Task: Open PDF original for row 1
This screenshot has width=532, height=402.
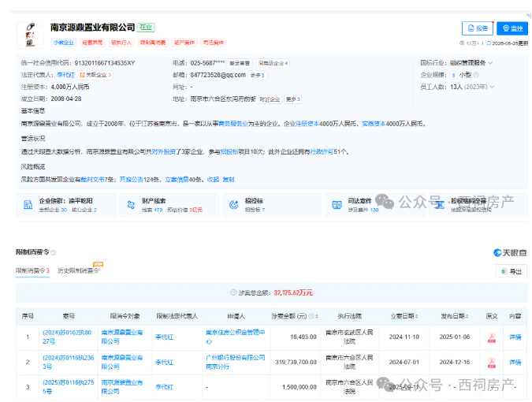Action: pos(491,337)
